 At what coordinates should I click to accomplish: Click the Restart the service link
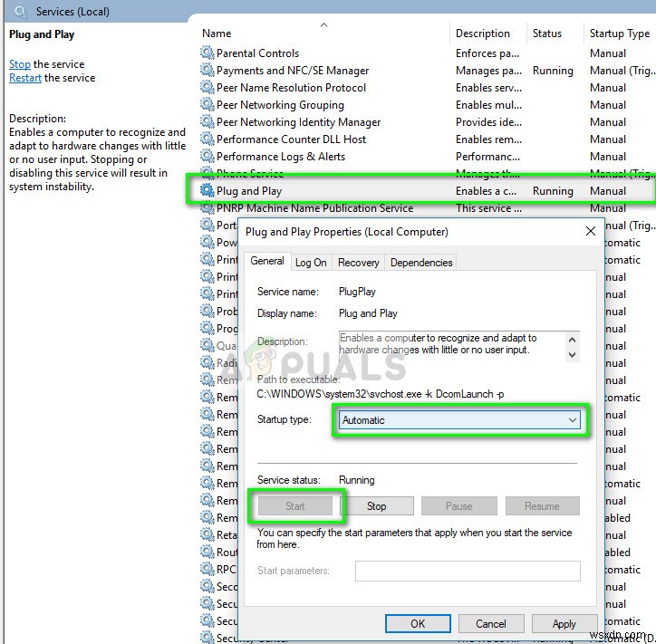(25, 78)
